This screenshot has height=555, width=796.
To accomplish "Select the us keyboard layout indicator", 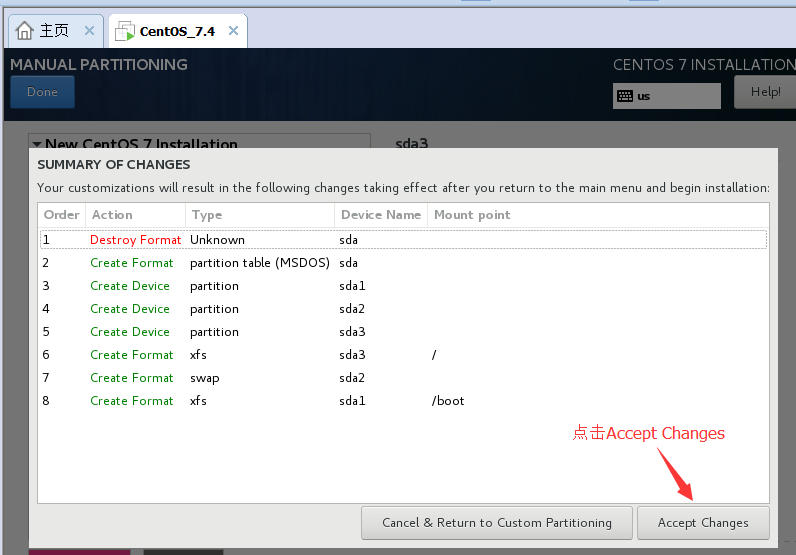I will coord(667,96).
